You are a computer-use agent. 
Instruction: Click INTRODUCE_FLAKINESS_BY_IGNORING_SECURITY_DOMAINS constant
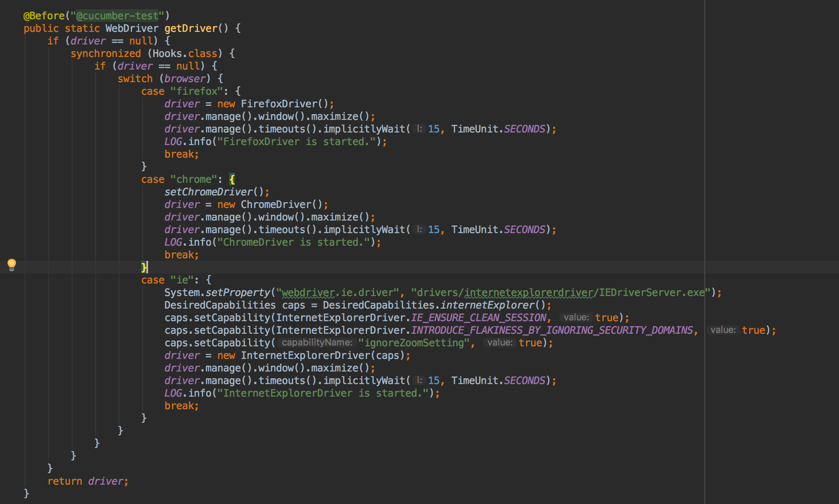click(552, 330)
